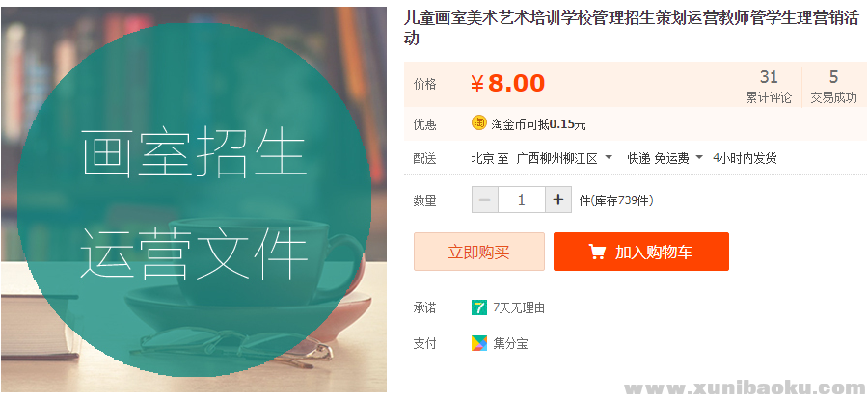The height and width of the screenshot is (400, 868).
Task: View the 5 交易成功 transactions count
Action: [x=833, y=87]
